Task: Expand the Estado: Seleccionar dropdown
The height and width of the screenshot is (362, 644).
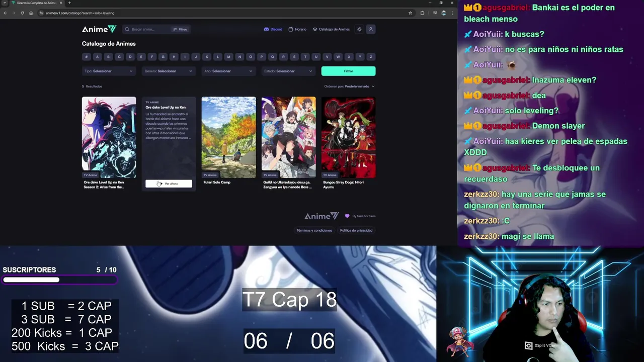Action: [x=288, y=71]
